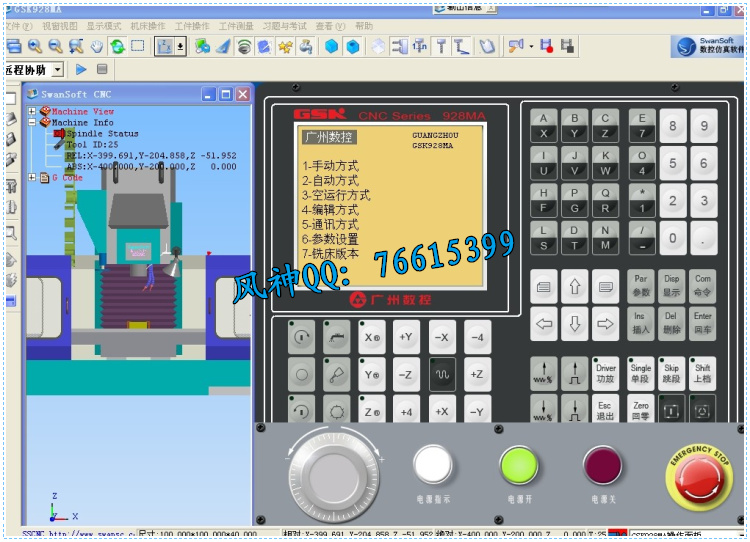The height and width of the screenshot is (542, 750).
Task: Click the second blue cube display icon
Action: 353,46
